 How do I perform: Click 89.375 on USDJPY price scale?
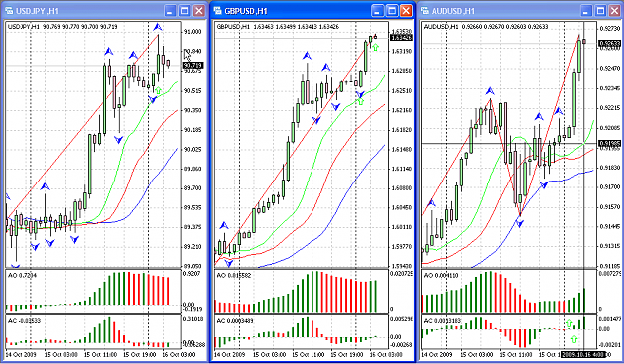coord(193,227)
